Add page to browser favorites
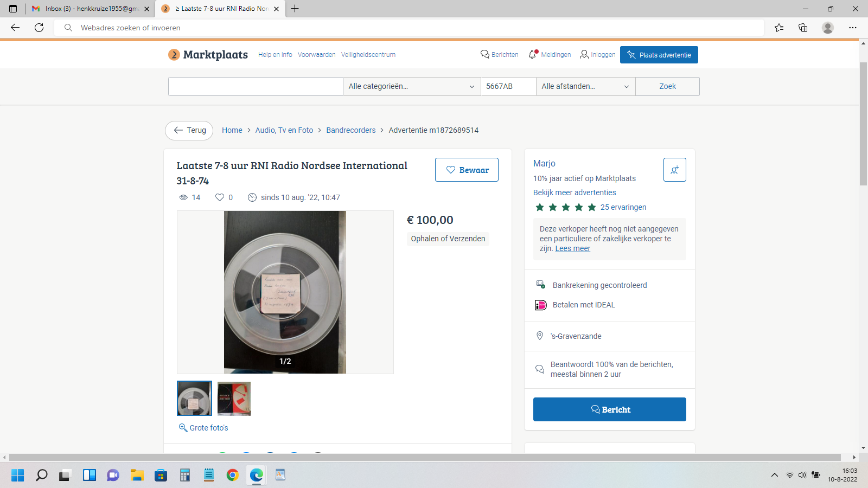868x488 pixels. click(x=779, y=28)
